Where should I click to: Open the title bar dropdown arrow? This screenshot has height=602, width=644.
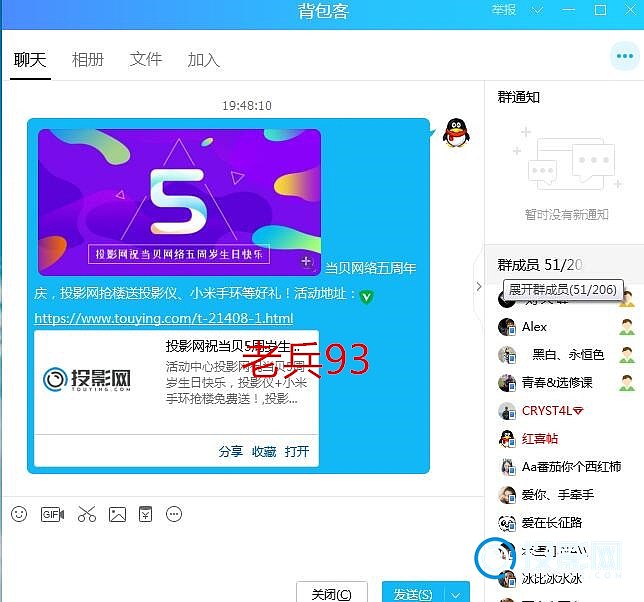(537, 10)
